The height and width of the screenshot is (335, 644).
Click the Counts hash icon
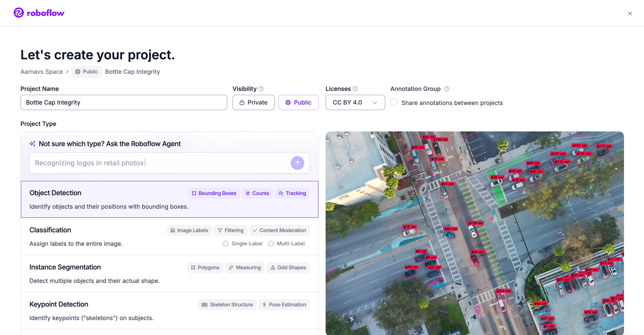tap(248, 193)
